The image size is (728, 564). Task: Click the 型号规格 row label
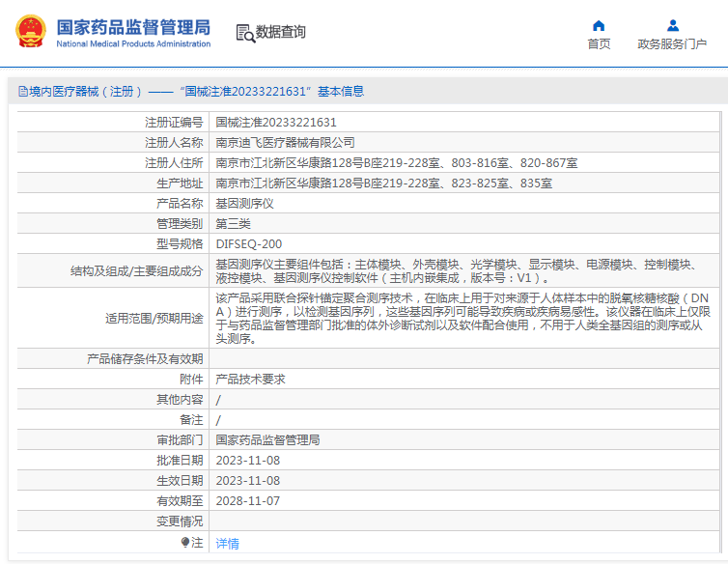click(x=180, y=244)
